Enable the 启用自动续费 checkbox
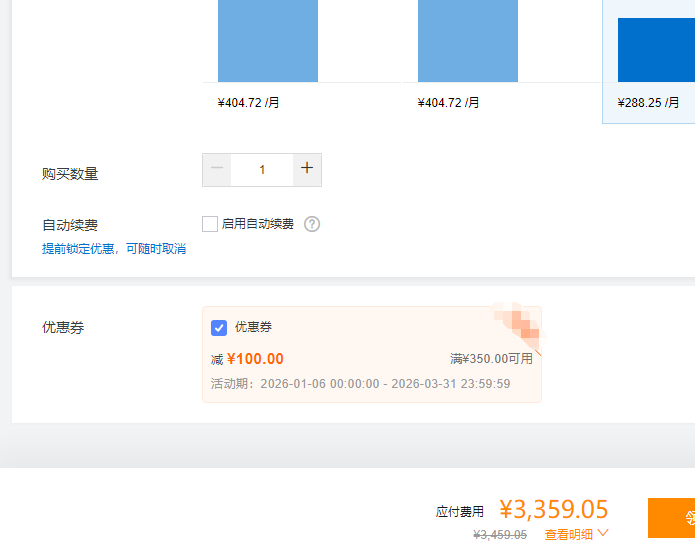Image resolution: width=695 pixels, height=545 pixels. click(210, 224)
